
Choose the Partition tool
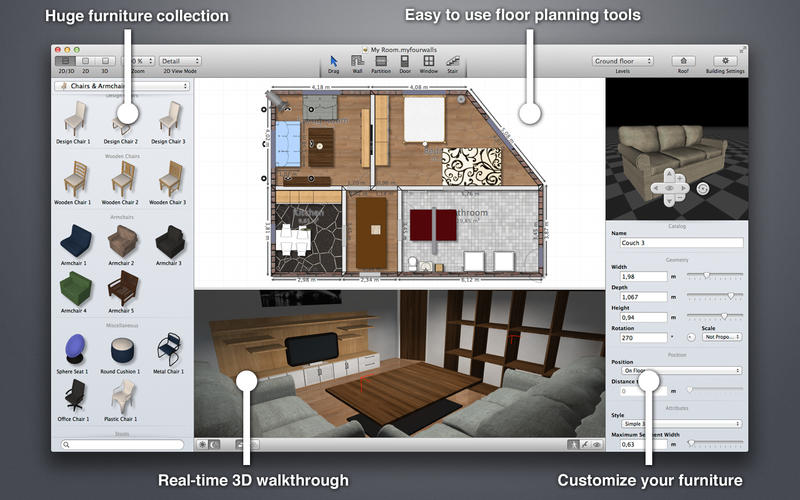coord(380,62)
